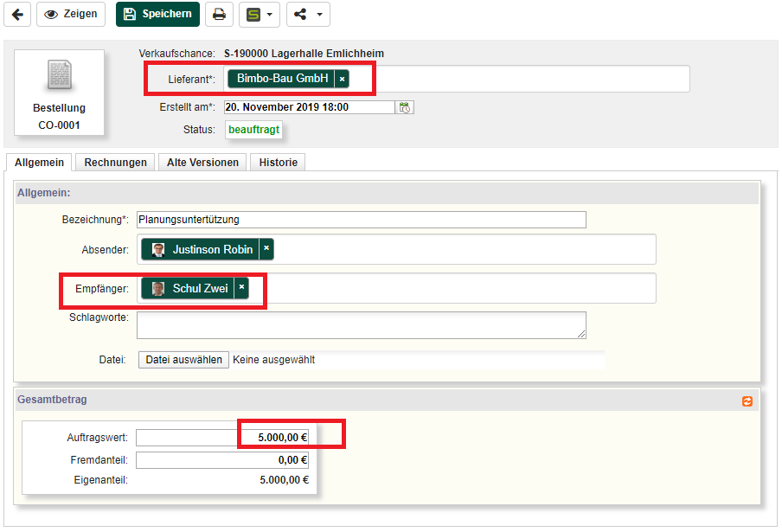
Task: Focus the Bezeichnung text field
Action: tap(361, 220)
